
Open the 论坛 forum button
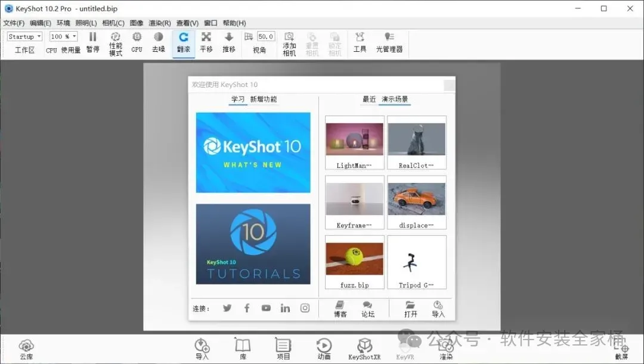click(x=367, y=309)
